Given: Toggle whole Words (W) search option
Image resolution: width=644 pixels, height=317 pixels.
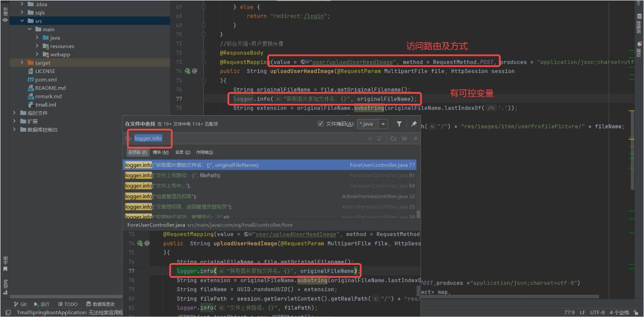Looking at the screenshot, I should click(404, 138).
